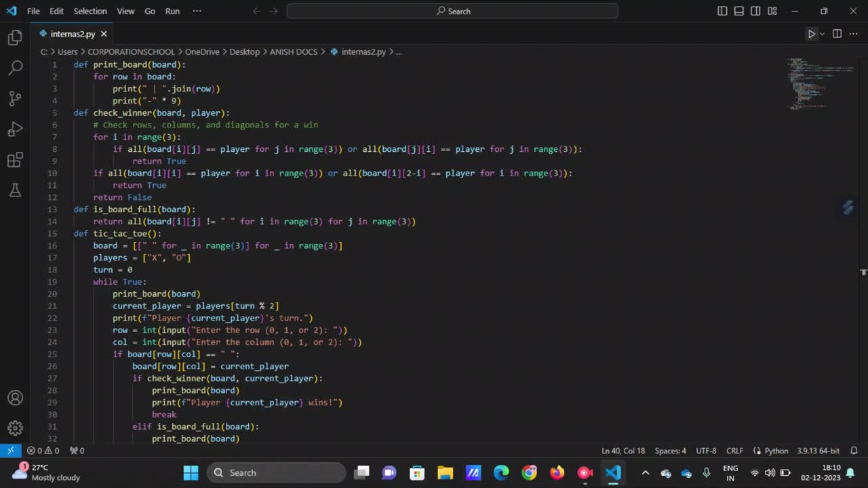Change indentation via Spaces: 4
The height and width of the screenshot is (488, 868).
point(670,451)
